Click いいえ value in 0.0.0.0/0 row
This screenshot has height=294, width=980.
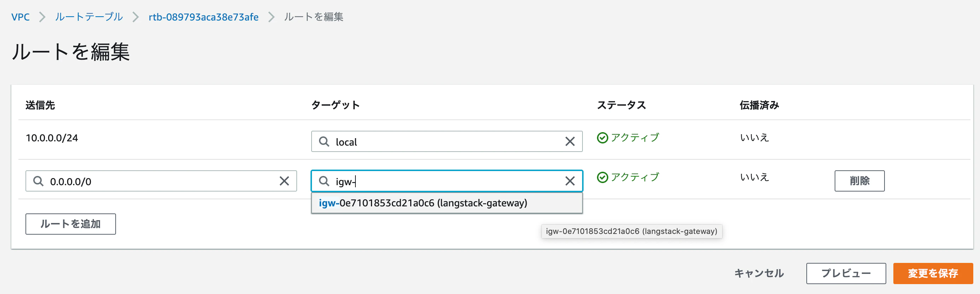[754, 177]
